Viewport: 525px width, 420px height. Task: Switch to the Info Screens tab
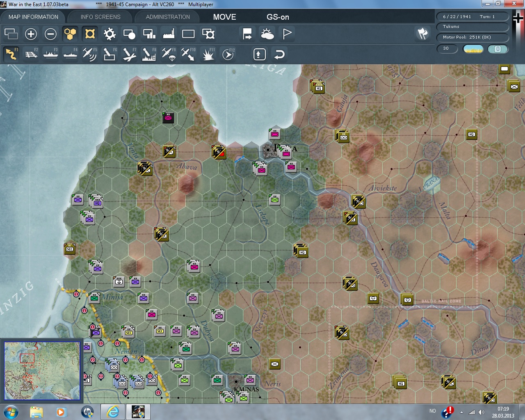(100, 17)
